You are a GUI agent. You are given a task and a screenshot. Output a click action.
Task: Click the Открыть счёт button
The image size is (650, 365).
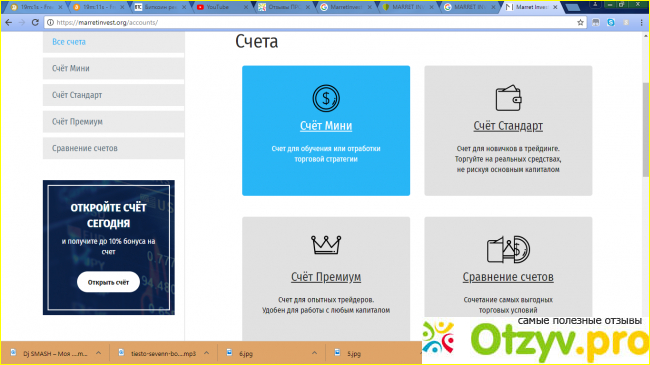tap(108, 282)
